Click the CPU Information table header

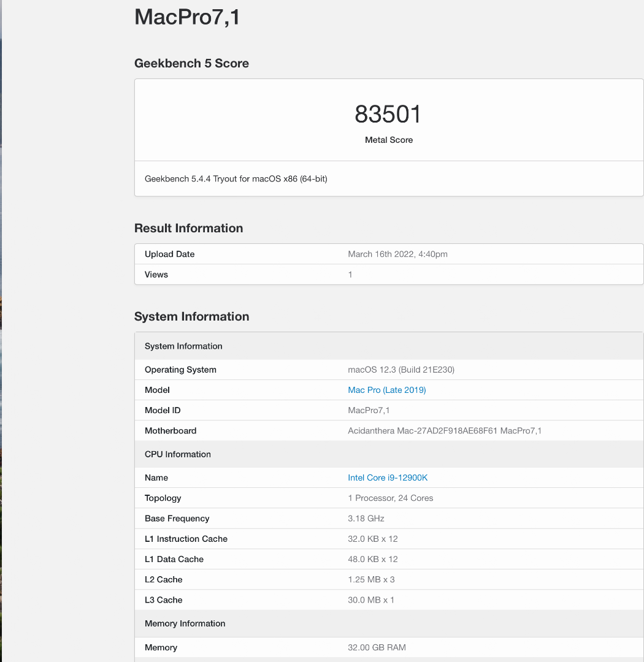pos(178,454)
